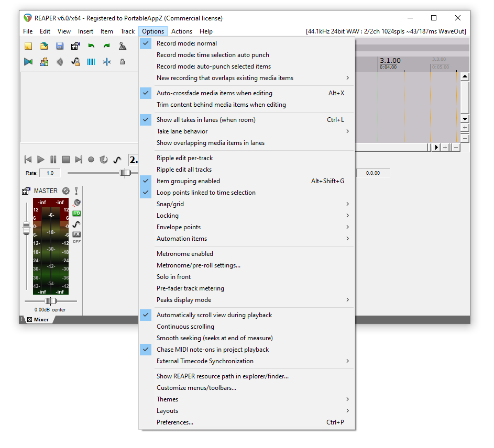The image size is (494, 448).
Task: Click Show REAPER resource path entry
Action: (247, 376)
